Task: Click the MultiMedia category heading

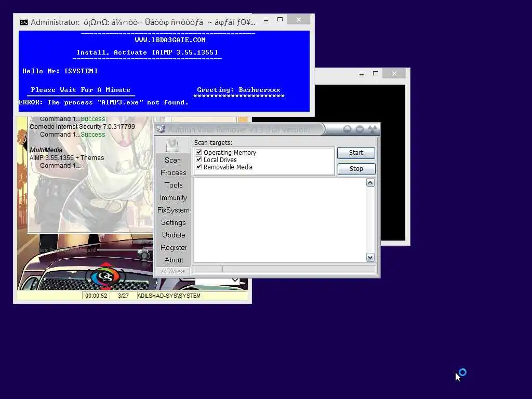Action: [46, 150]
